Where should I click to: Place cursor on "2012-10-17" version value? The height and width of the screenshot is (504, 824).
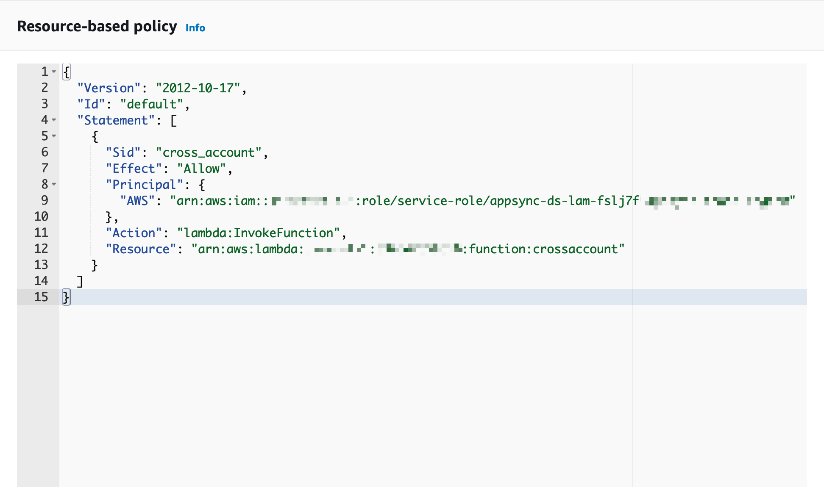tap(198, 88)
